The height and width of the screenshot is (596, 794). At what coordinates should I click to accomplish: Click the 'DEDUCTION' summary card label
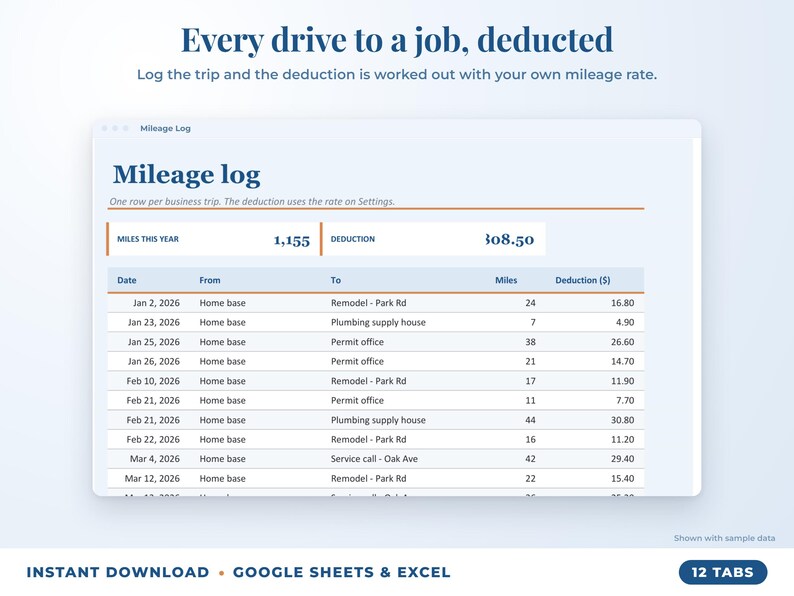[x=353, y=239]
